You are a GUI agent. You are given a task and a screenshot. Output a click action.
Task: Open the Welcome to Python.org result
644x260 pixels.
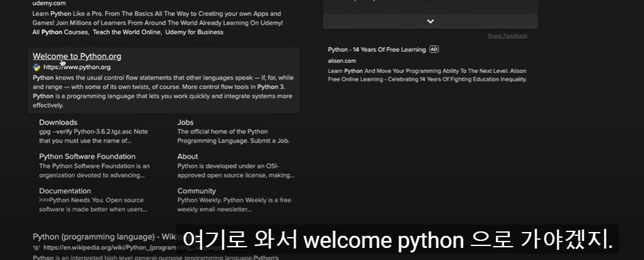(77, 57)
